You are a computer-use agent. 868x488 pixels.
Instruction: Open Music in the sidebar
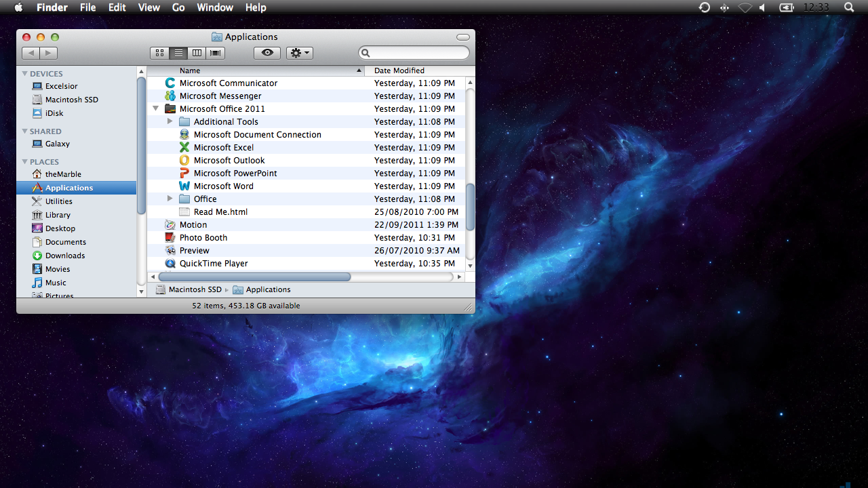pos(56,283)
